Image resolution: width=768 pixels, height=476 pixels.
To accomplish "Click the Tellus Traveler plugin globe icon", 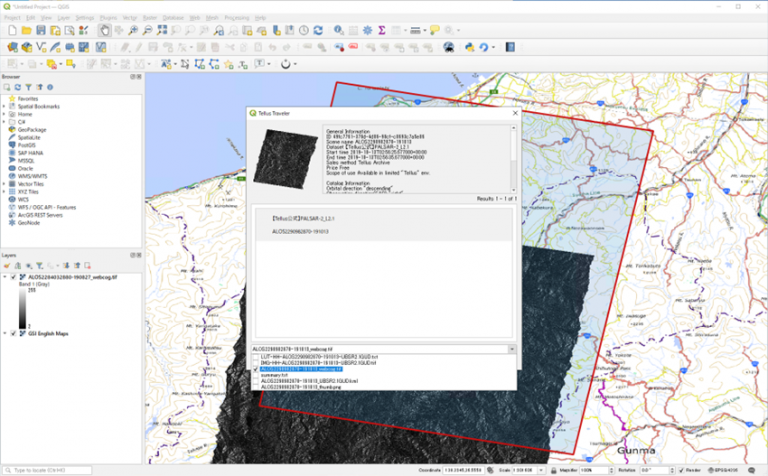I will [x=448, y=47].
